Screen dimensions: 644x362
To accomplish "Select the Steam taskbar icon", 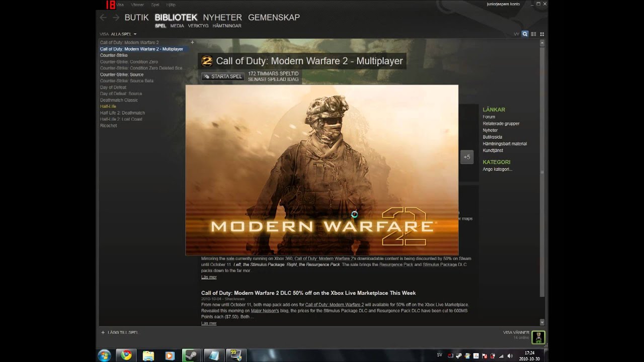I will 192,355.
